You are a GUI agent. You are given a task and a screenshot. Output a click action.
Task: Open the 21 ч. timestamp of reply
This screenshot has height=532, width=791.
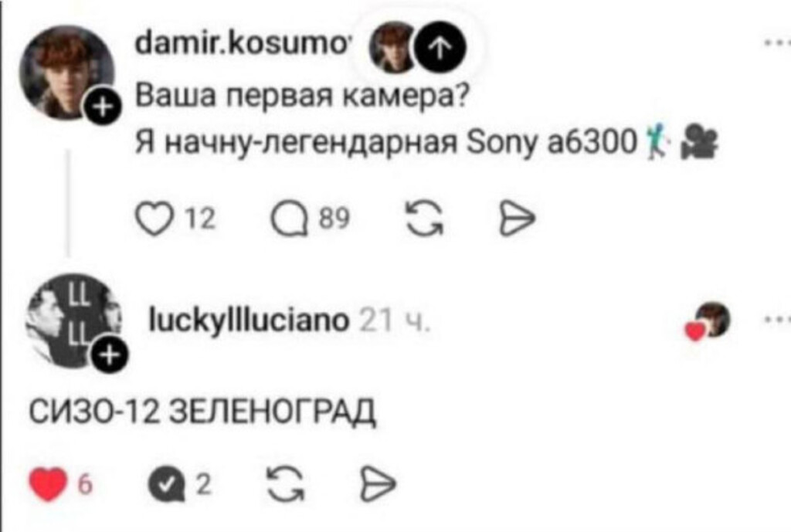[x=395, y=320]
